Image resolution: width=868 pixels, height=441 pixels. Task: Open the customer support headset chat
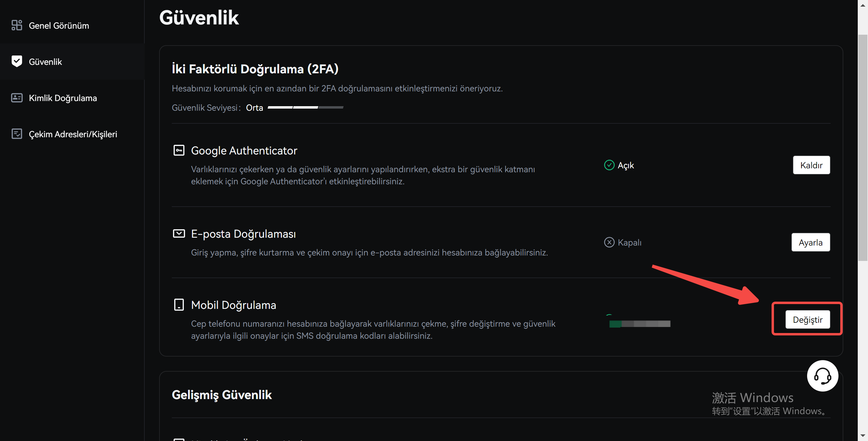[822, 376]
